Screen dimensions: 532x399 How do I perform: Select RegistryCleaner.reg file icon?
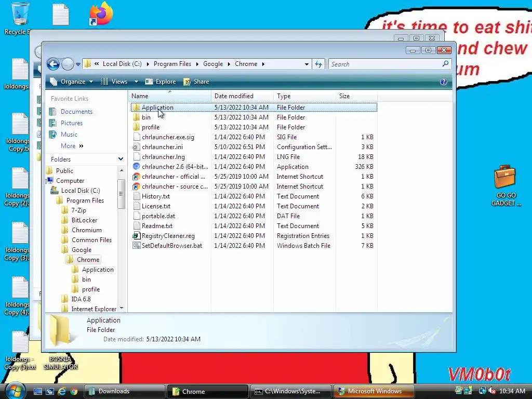pyautogui.click(x=137, y=235)
